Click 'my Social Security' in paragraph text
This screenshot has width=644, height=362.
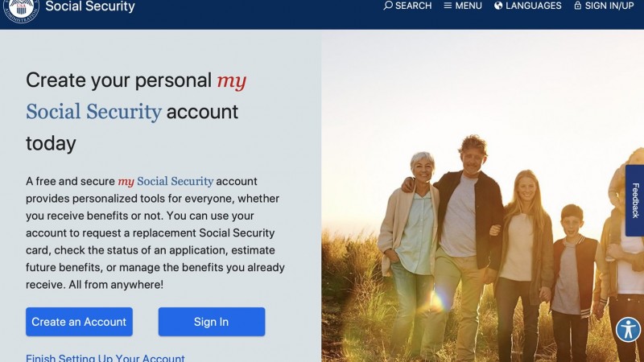pyautogui.click(x=166, y=181)
